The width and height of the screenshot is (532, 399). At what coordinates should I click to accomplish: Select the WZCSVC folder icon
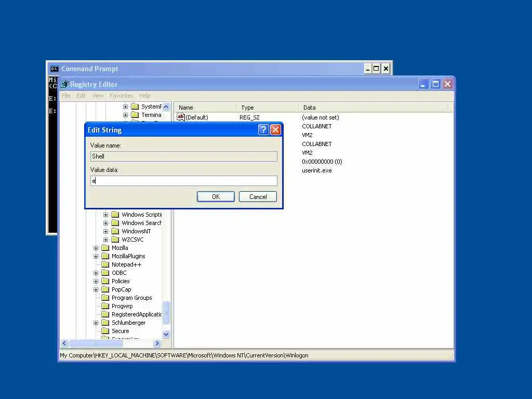point(115,240)
